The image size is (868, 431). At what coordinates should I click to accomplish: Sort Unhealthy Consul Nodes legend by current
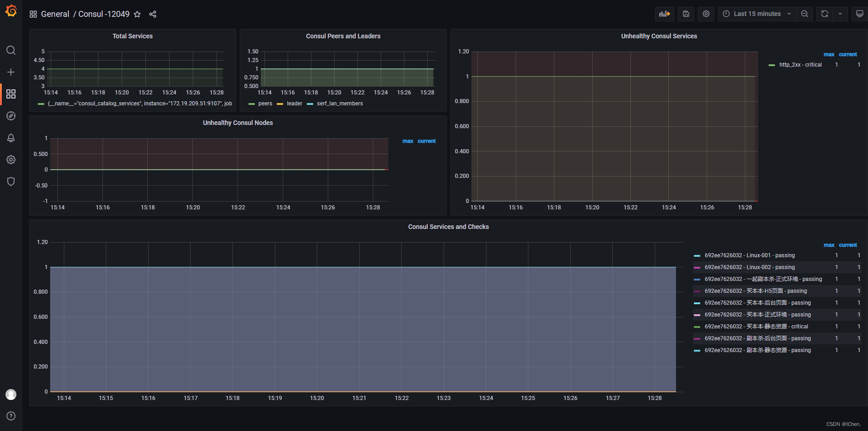pos(427,141)
